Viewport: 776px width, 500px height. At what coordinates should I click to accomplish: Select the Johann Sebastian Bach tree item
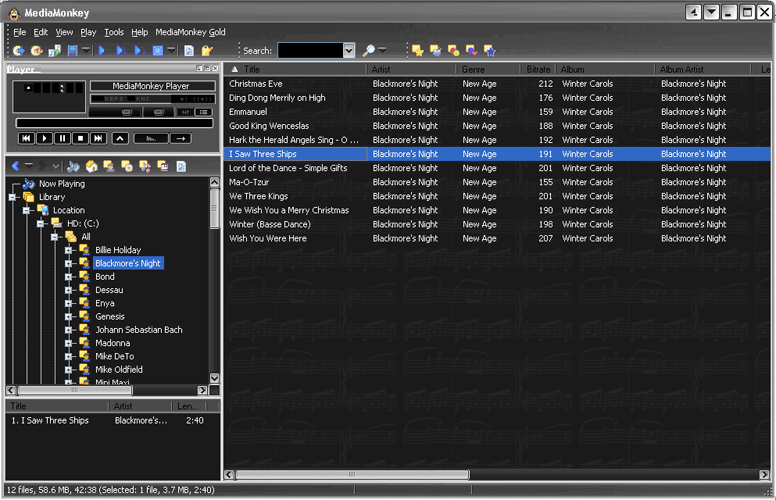click(139, 330)
